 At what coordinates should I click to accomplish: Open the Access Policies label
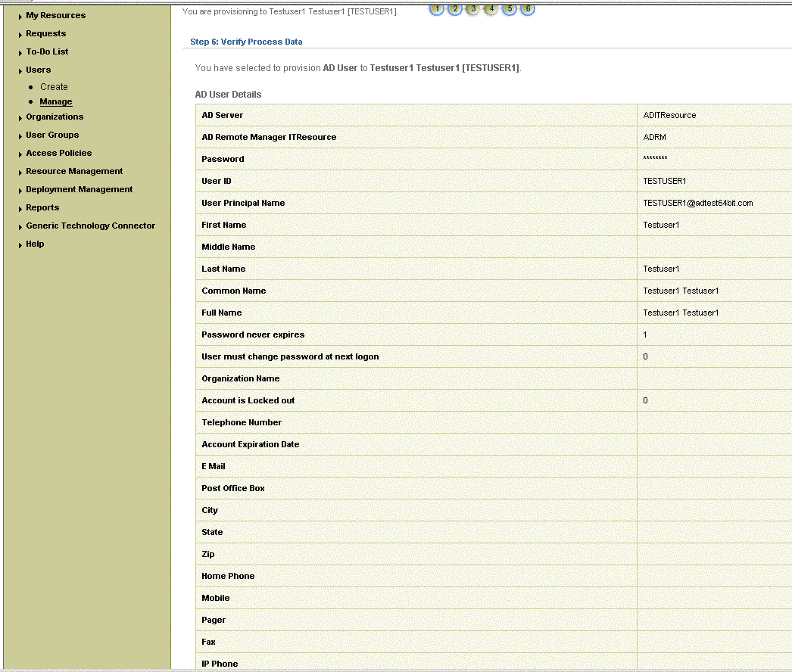tap(59, 153)
